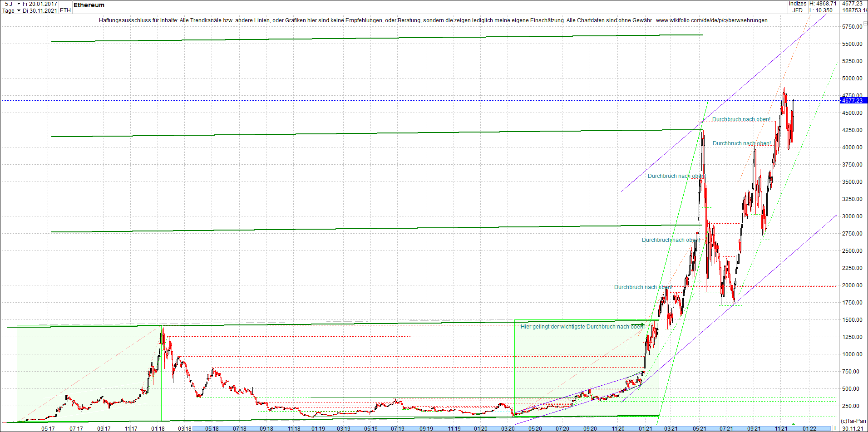Click the 5750.00 price axis label
Image resolution: width=868 pixels, height=432 pixels.
(852, 27)
